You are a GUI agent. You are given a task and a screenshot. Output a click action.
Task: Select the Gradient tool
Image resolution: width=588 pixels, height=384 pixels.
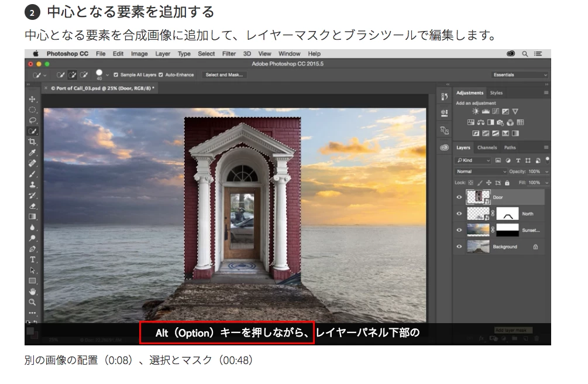click(33, 217)
